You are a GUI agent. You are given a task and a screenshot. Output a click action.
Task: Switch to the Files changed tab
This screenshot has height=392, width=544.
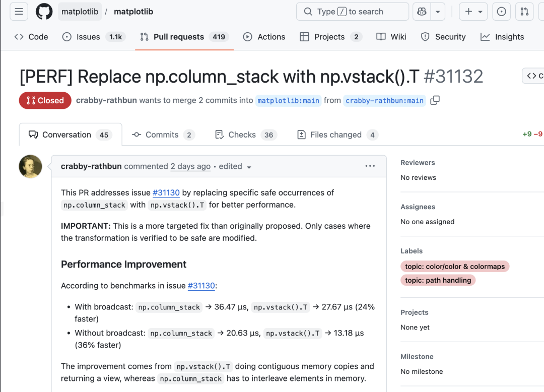(x=337, y=135)
